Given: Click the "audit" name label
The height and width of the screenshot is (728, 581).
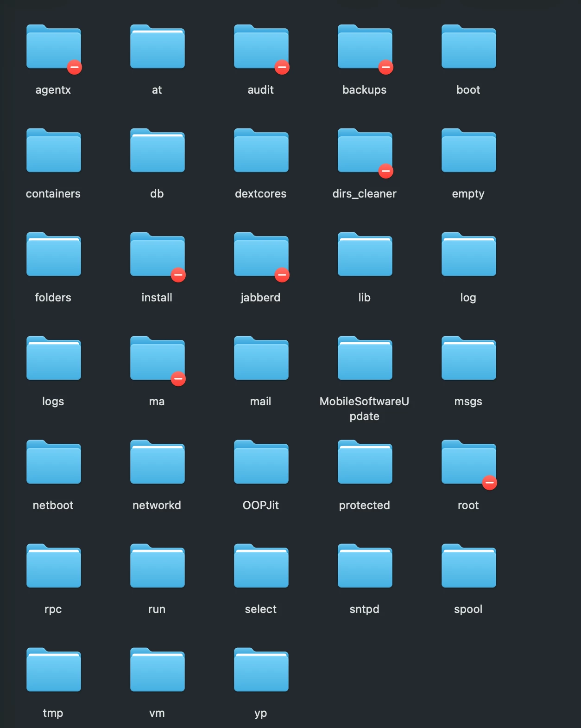Looking at the screenshot, I should [x=261, y=89].
